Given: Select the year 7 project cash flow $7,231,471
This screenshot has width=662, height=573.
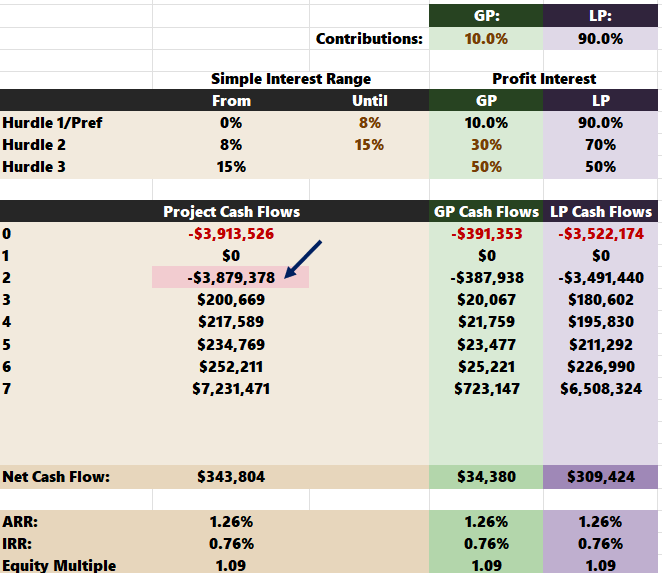Looking at the screenshot, I should click(231, 388).
